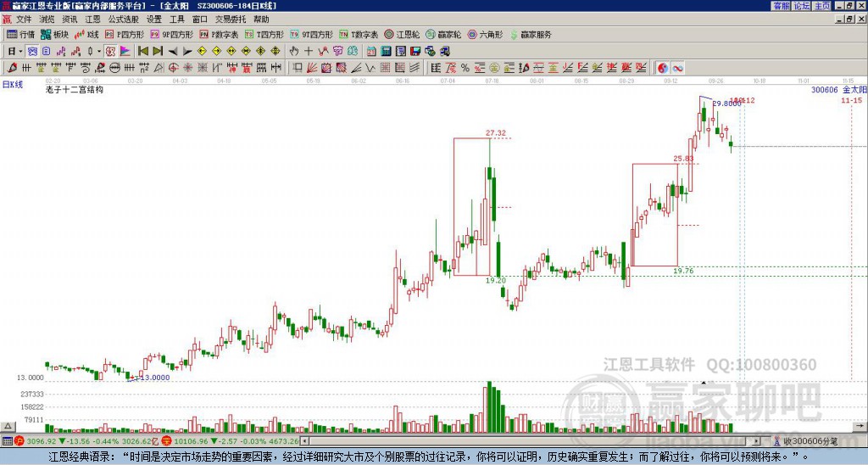
Task: Select the crosshair cursor tool
Action: [x=309, y=51]
